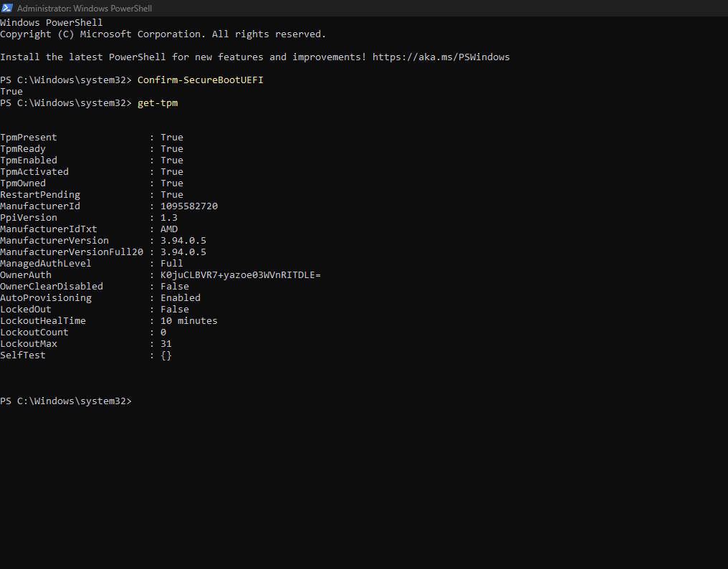
Task: Click the PpiVersion value 1.3
Action: (x=169, y=218)
